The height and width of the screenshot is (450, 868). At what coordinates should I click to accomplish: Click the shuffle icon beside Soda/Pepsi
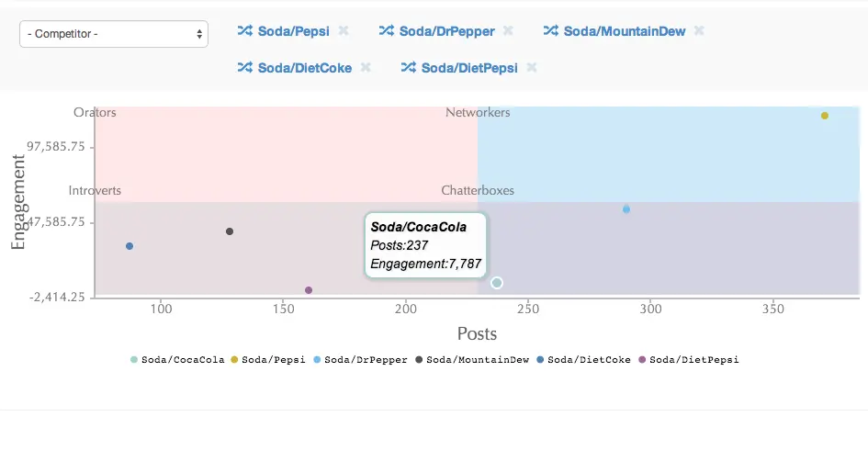tap(244, 30)
